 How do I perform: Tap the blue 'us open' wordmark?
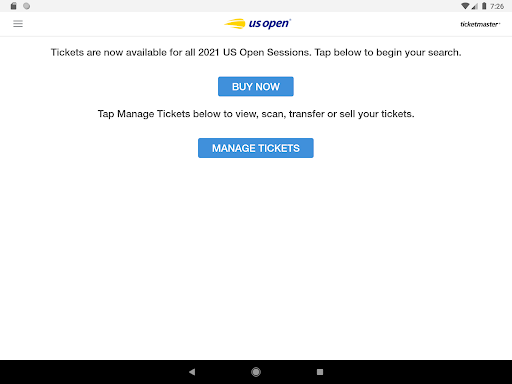[269, 24]
